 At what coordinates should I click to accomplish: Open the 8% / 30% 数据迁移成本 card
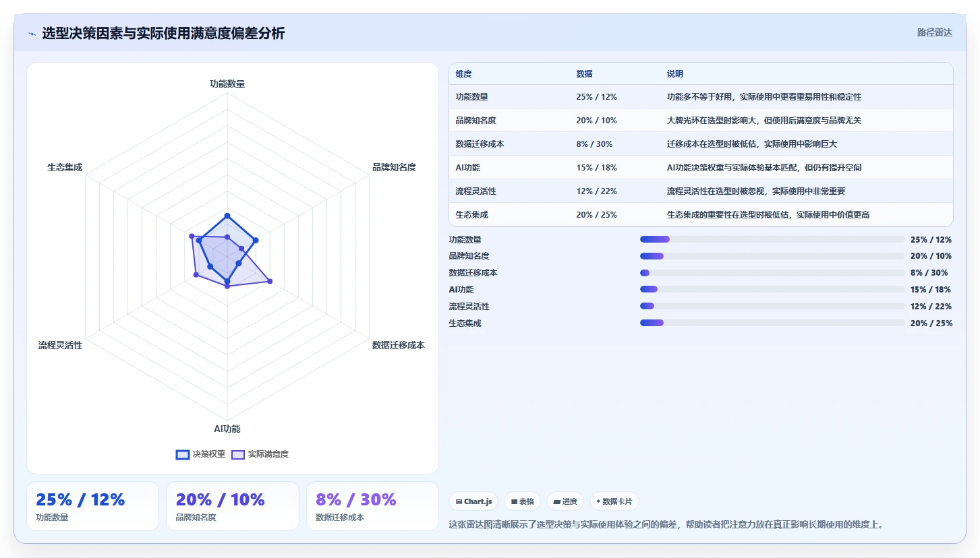click(x=372, y=506)
